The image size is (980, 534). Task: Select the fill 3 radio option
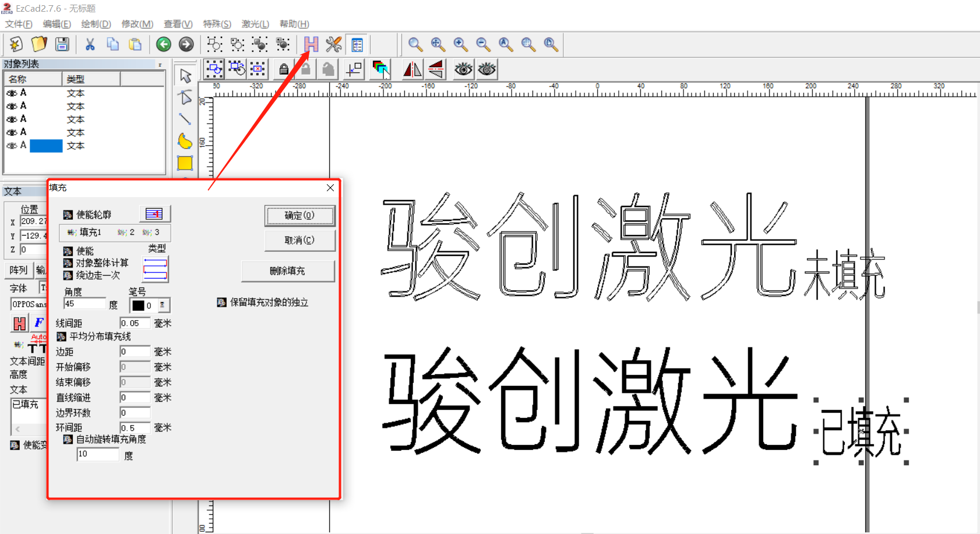point(151,233)
